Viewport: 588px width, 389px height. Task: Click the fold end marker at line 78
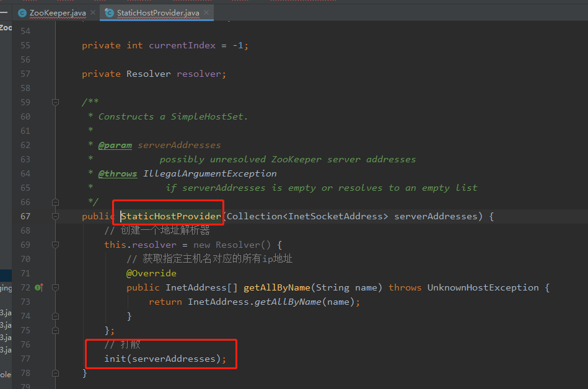point(56,373)
